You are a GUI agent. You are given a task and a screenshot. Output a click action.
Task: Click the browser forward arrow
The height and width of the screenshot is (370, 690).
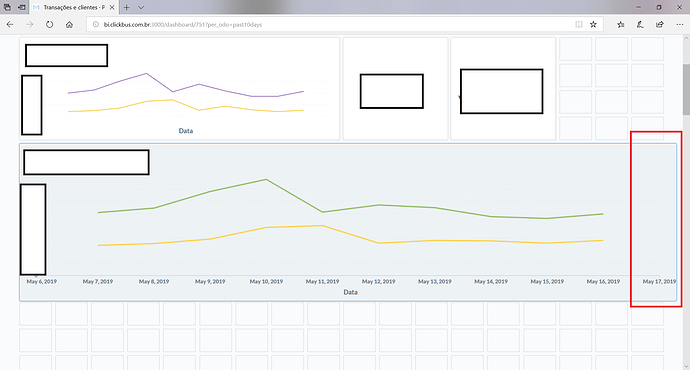[29, 25]
